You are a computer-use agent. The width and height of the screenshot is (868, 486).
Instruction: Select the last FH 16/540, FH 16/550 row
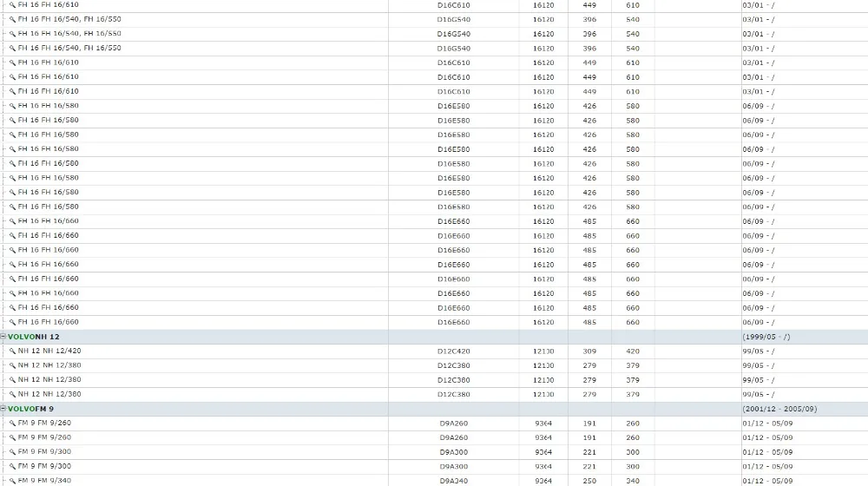click(434, 48)
